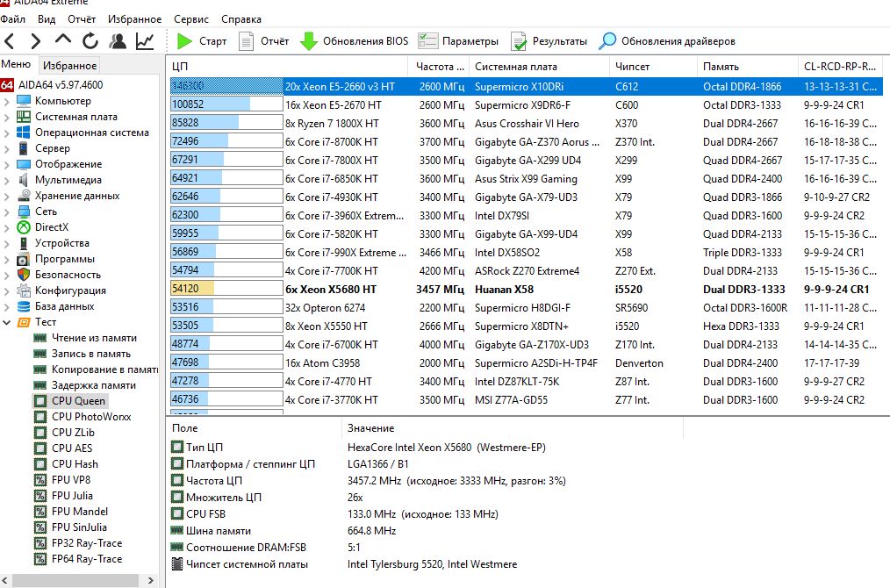Select the FP32 Ray-Trace benchmark icon
Screen dimensions: 890x588
pos(39,544)
